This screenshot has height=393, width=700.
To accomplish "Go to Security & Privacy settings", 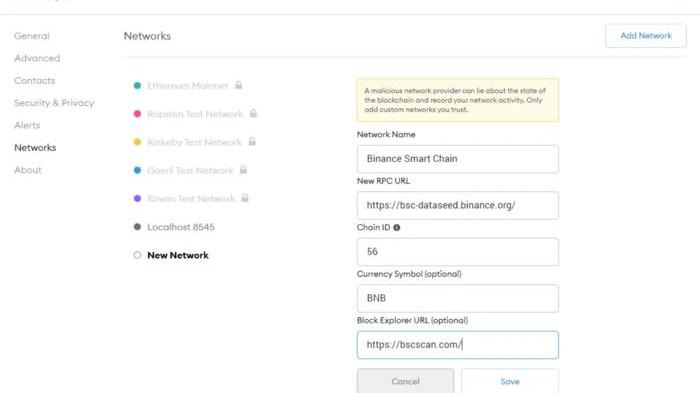I will [54, 103].
